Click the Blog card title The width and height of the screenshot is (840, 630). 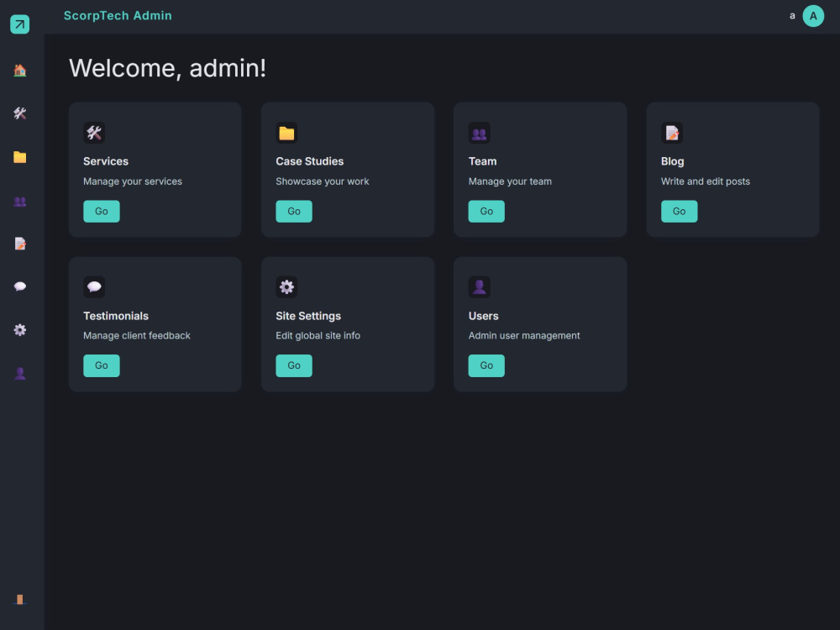672,161
